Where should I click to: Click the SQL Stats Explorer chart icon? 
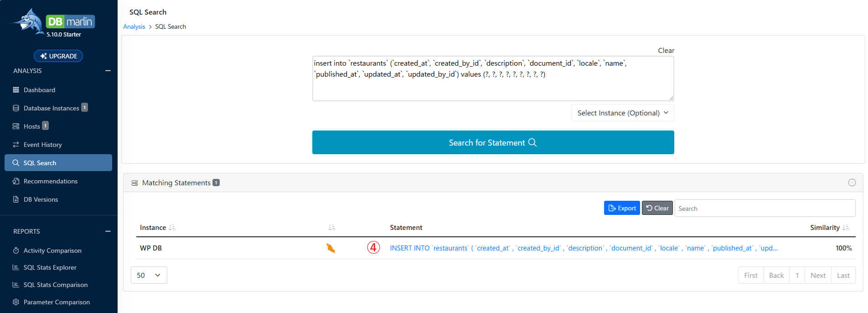pyautogui.click(x=16, y=267)
